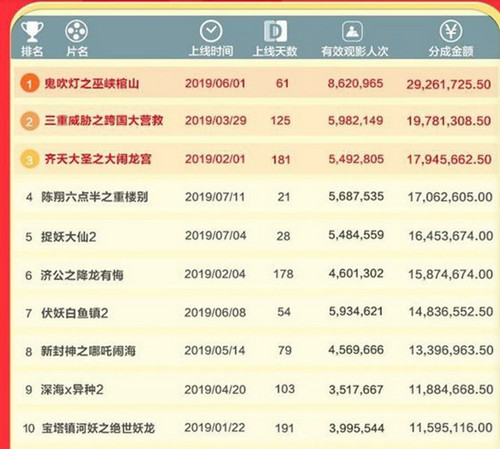The image size is (500, 449).
Task: Click revenue amount 19,781,308.50
Action: pyautogui.click(x=449, y=121)
